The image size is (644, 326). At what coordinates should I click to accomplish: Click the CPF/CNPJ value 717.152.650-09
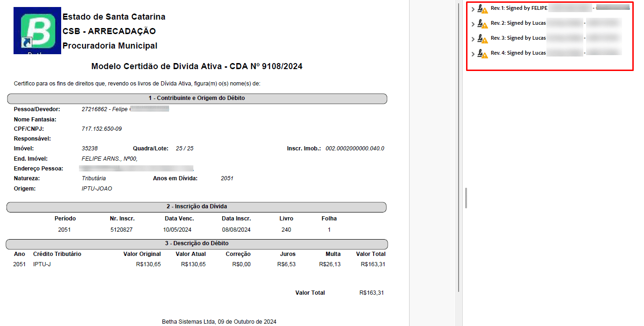click(x=101, y=129)
